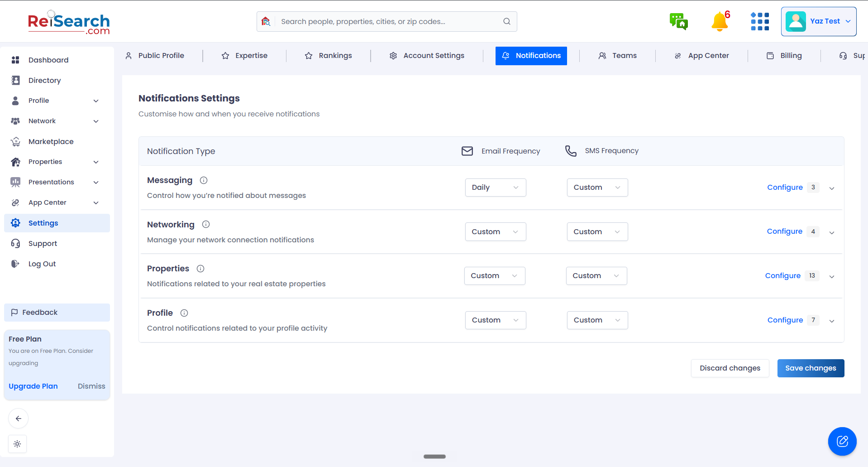Open the Yaz Test account dropdown
868x467 pixels.
[x=819, y=21]
